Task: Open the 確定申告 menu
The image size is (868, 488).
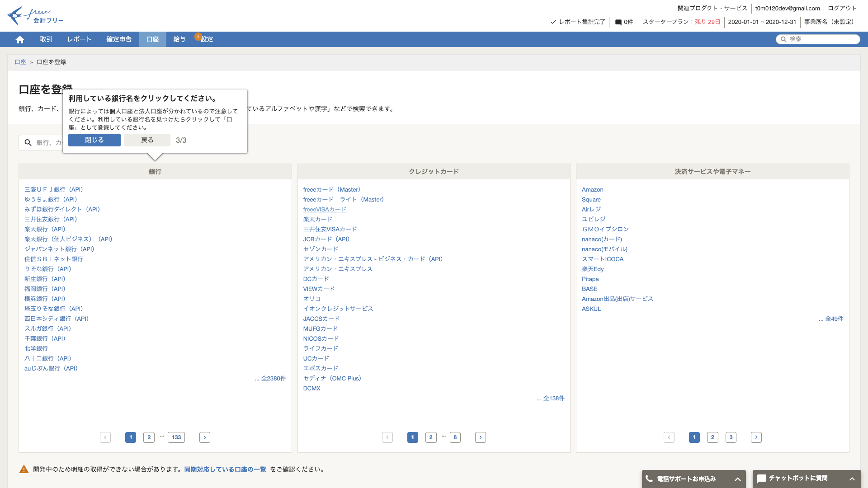Action: pyautogui.click(x=119, y=39)
